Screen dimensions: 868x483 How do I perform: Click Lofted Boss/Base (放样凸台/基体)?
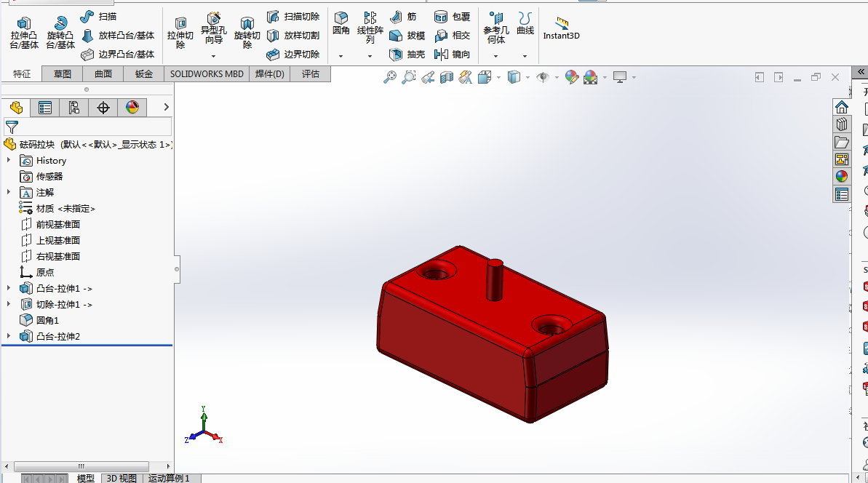(117, 36)
